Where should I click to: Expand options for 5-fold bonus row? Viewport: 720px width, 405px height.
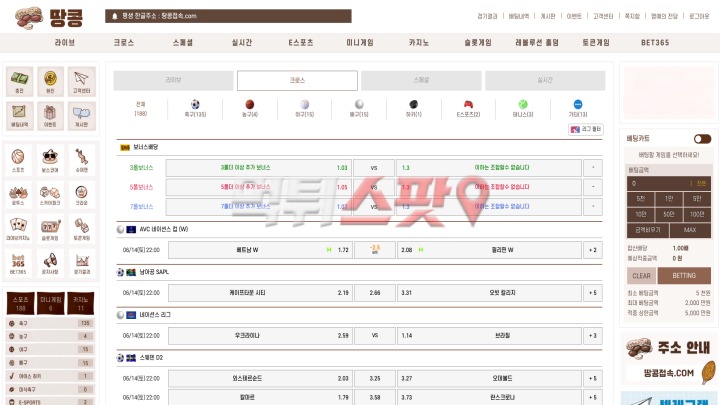(x=593, y=187)
